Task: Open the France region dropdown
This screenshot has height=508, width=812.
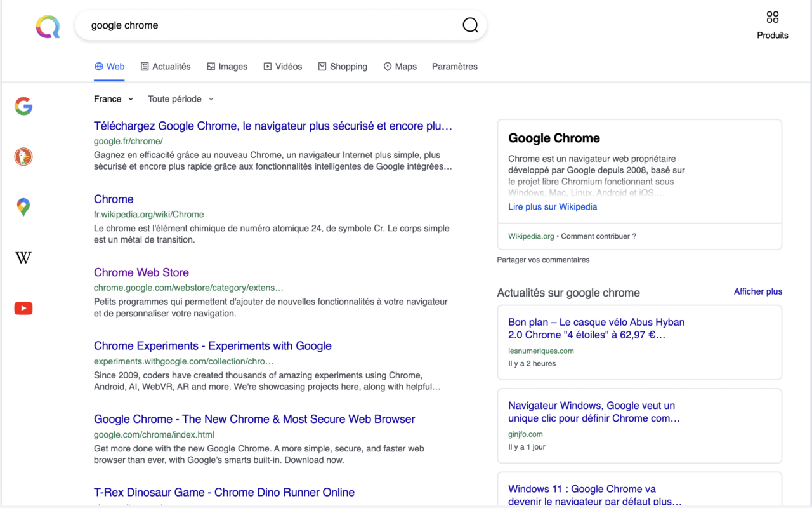Action: pos(114,99)
